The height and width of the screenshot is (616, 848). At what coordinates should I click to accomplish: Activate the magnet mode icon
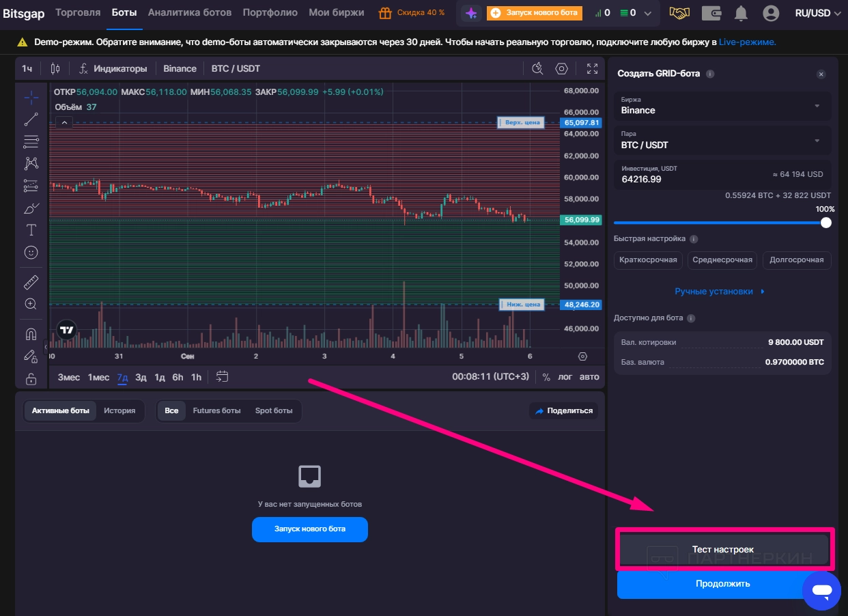click(31, 334)
